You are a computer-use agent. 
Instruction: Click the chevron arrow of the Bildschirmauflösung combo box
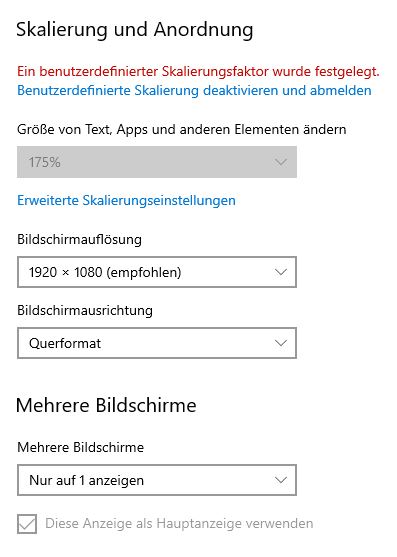(281, 272)
